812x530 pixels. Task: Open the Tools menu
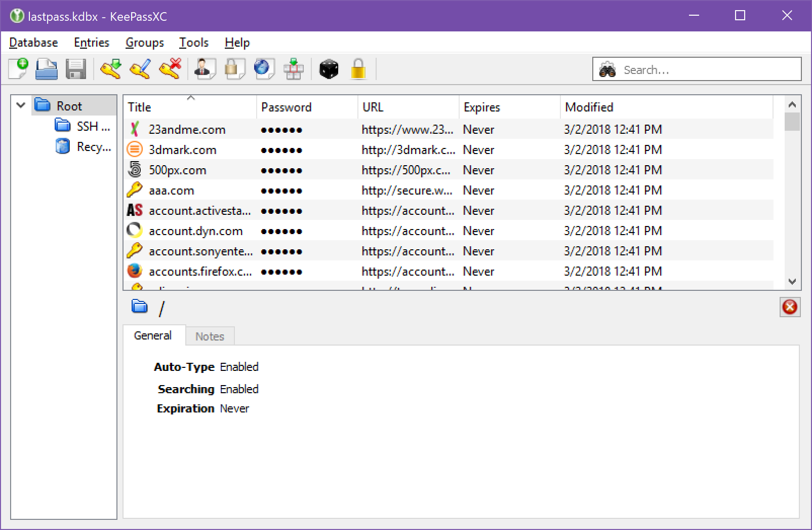click(194, 43)
